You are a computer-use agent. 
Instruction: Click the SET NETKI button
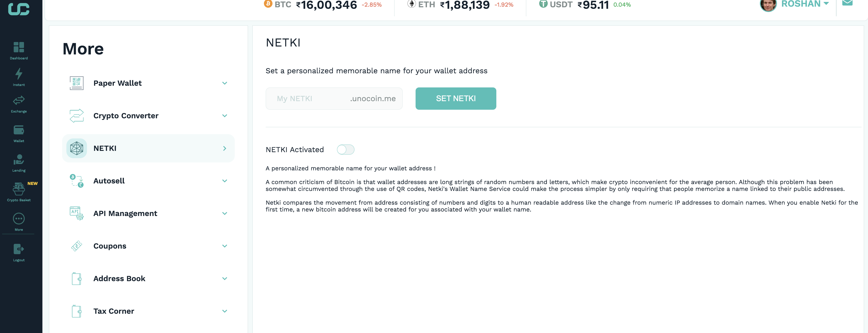pyautogui.click(x=456, y=98)
